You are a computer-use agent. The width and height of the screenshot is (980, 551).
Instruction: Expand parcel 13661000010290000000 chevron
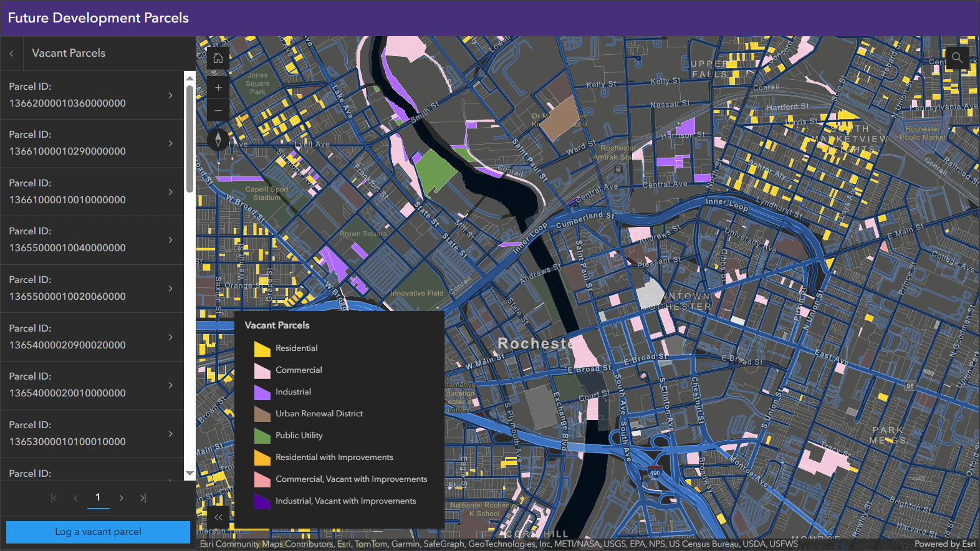(170, 143)
